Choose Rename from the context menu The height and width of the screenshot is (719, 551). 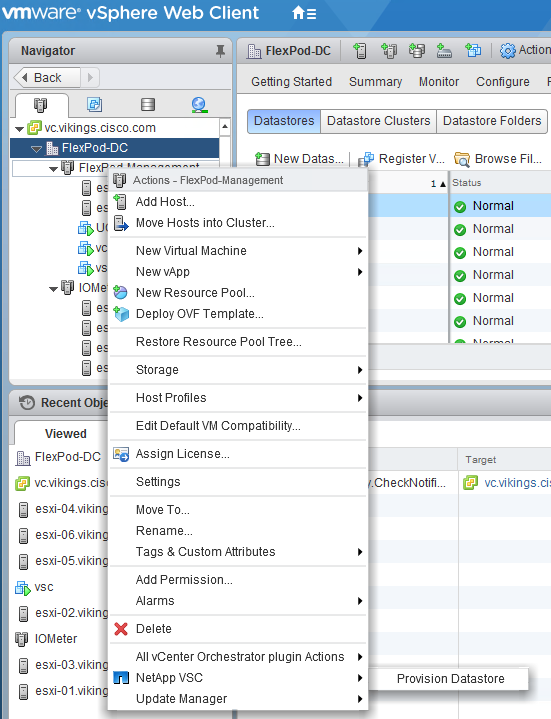(238, 531)
